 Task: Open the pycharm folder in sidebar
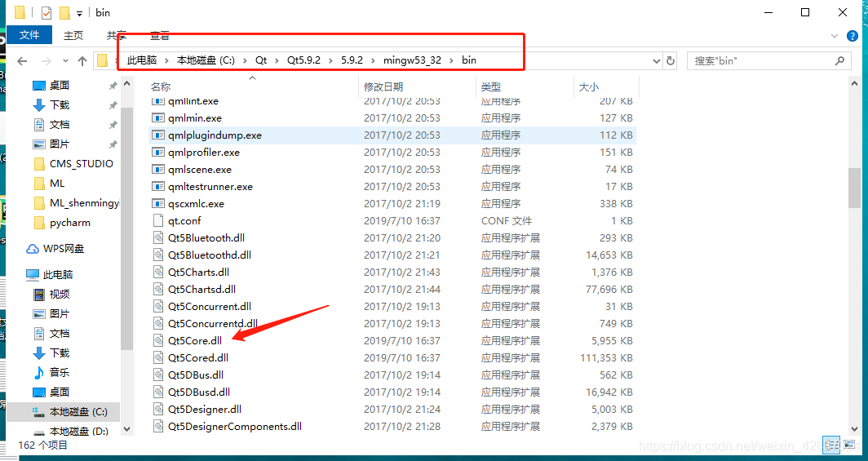tap(70, 223)
